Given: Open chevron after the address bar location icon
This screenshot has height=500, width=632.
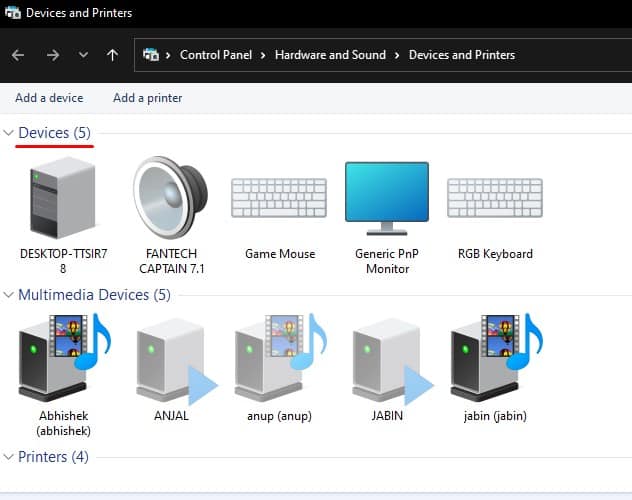Looking at the screenshot, I should (168, 55).
